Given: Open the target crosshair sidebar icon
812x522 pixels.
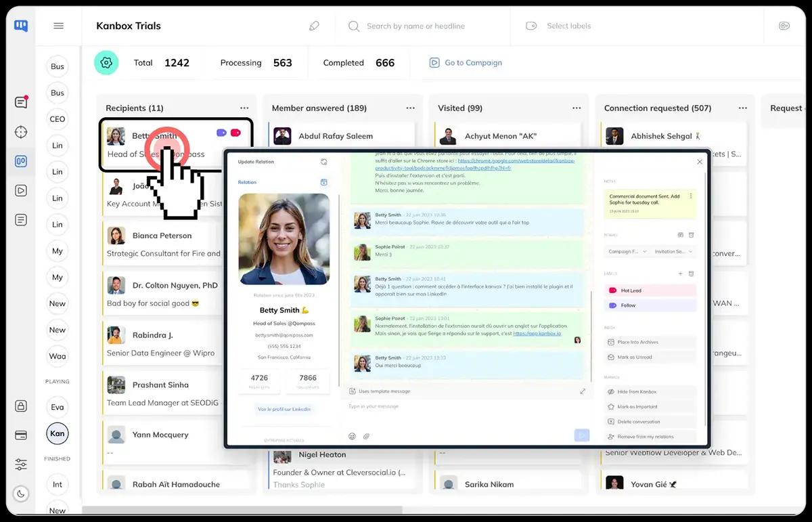Looking at the screenshot, I should pyautogui.click(x=21, y=132).
